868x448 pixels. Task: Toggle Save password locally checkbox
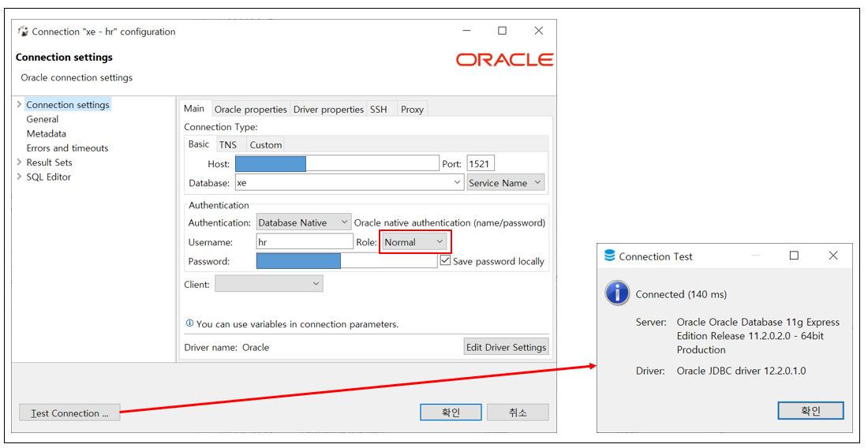444,261
